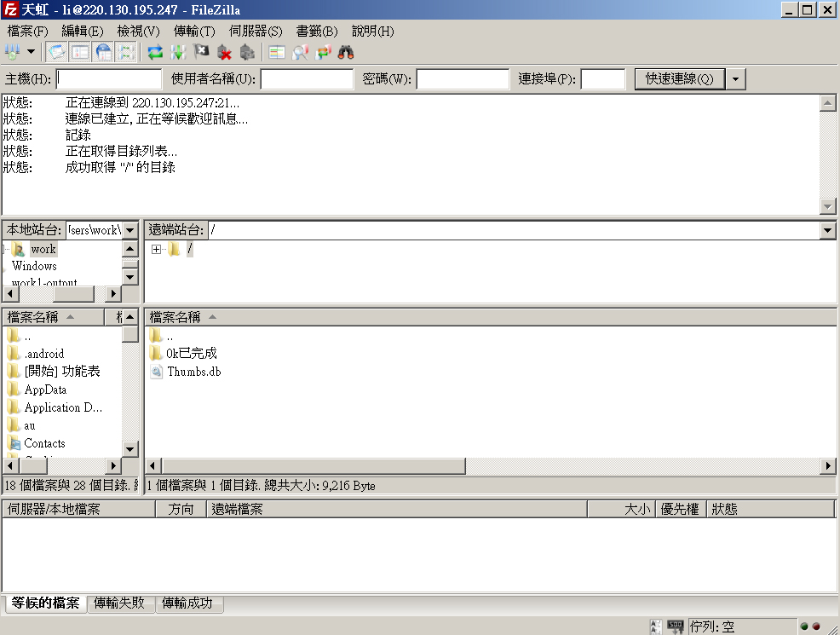Click the 大小 queue column header
The width and height of the screenshot is (840, 635).
[621, 509]
